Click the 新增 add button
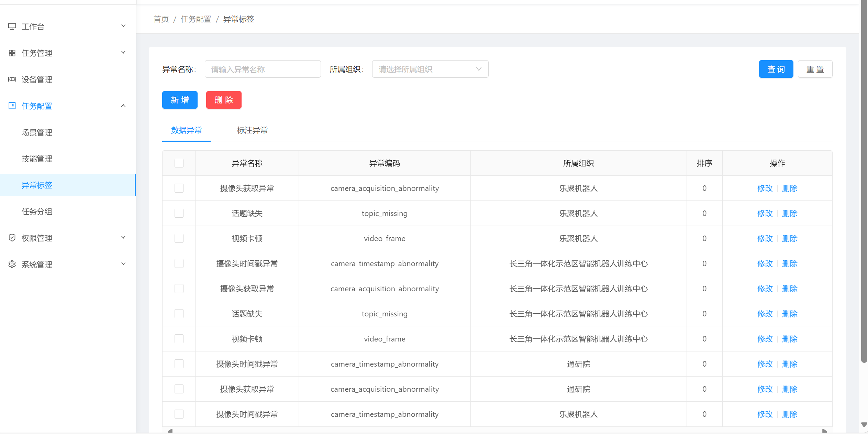 (179, 100)
